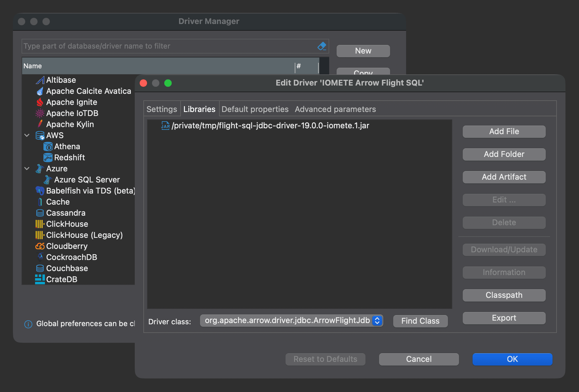Click the ClickHouse driver icon
Screen dimensions: 579x392
point(40,224)
